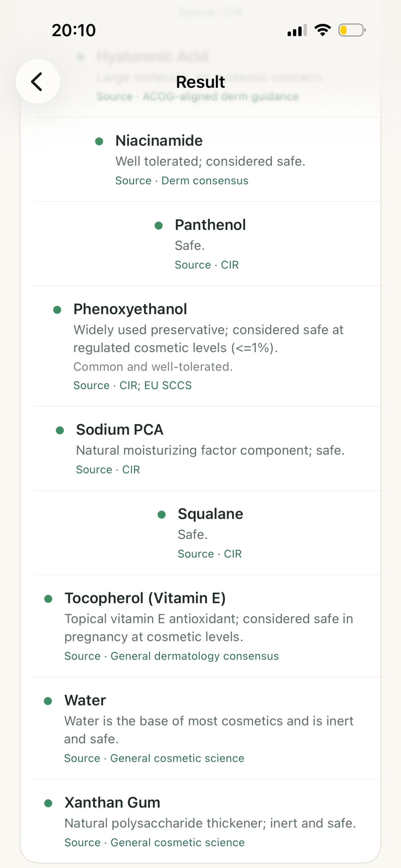Tap the green dot beside Water

pyautogui.click(x=48, y=701)
